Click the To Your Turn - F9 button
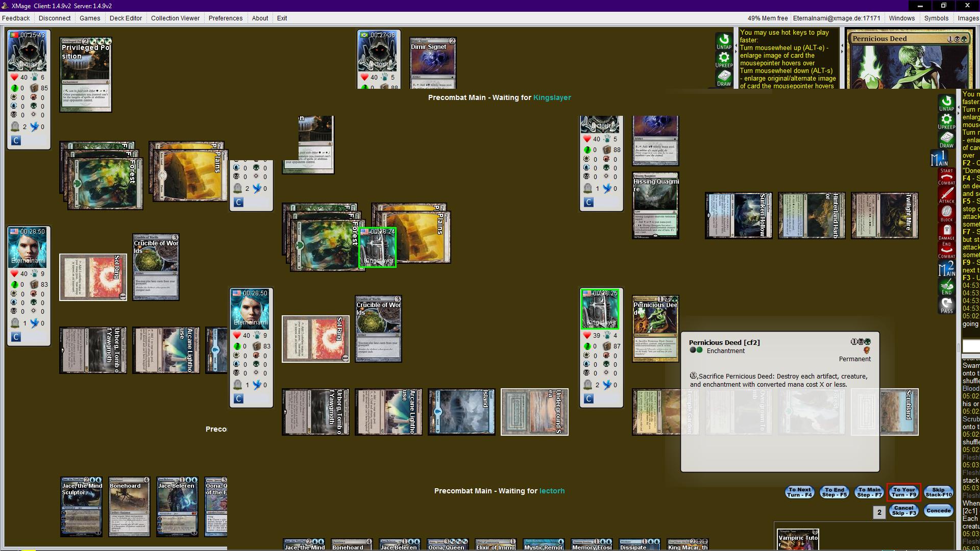The image size is (980, 551). pyautogui.click(x=904, y=492)
